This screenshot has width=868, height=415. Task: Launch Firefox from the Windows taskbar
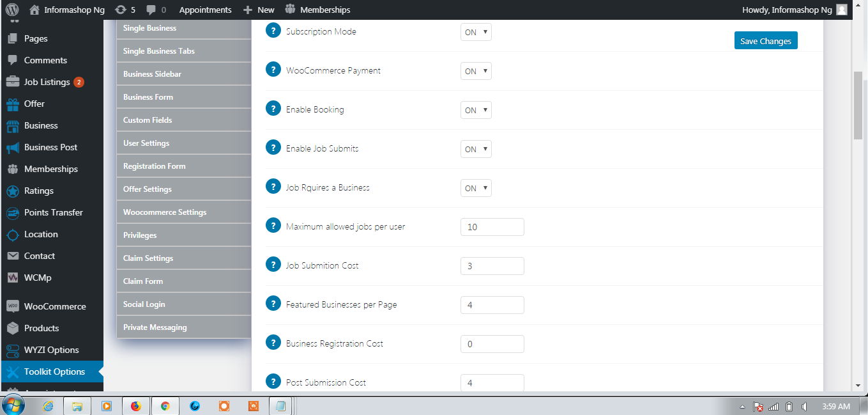coord(136,405)
